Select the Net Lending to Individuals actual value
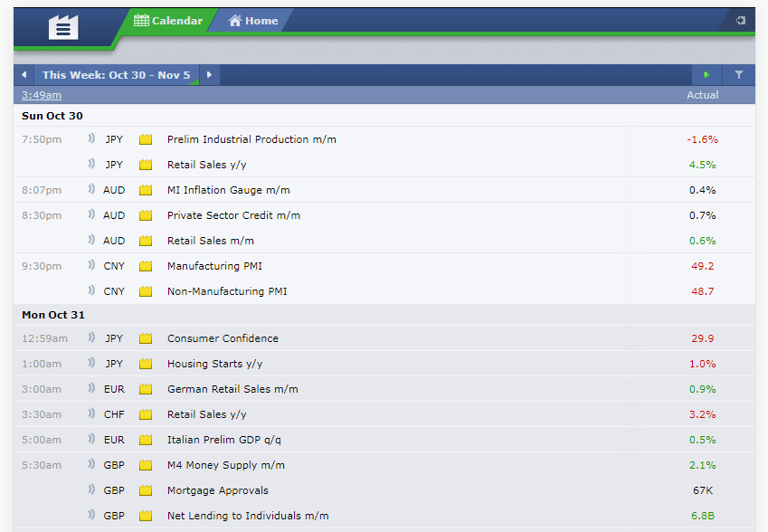The image size is (768, 532). (x=702, y=516)
